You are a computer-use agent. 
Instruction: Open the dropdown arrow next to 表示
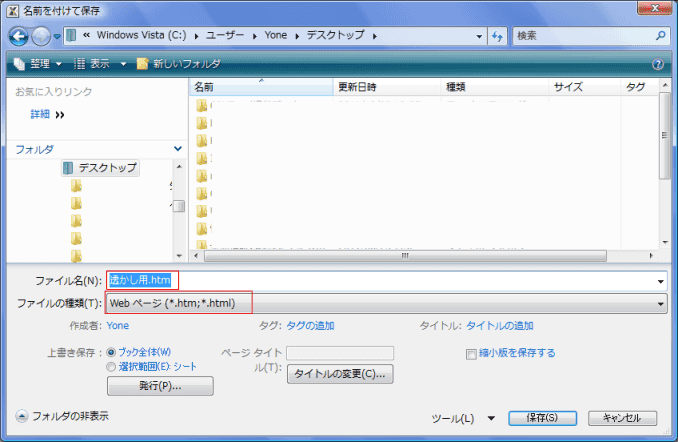coord(123,64)
